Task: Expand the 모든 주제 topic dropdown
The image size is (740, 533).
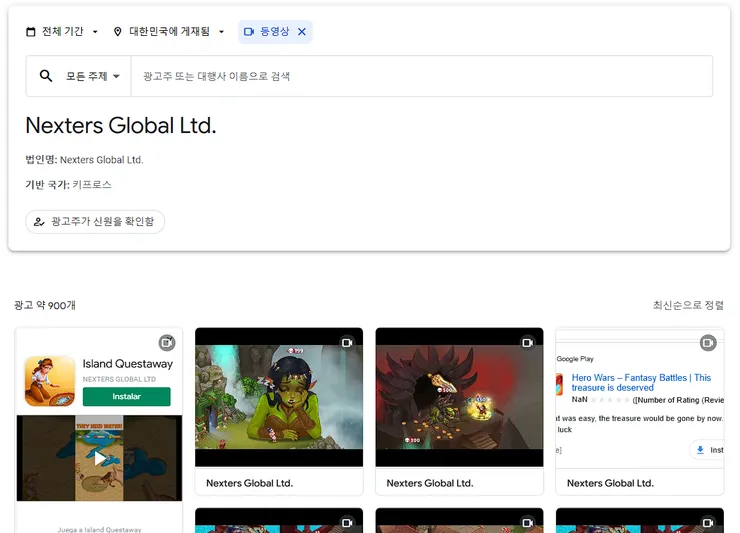Action: (x=92, y=76)
